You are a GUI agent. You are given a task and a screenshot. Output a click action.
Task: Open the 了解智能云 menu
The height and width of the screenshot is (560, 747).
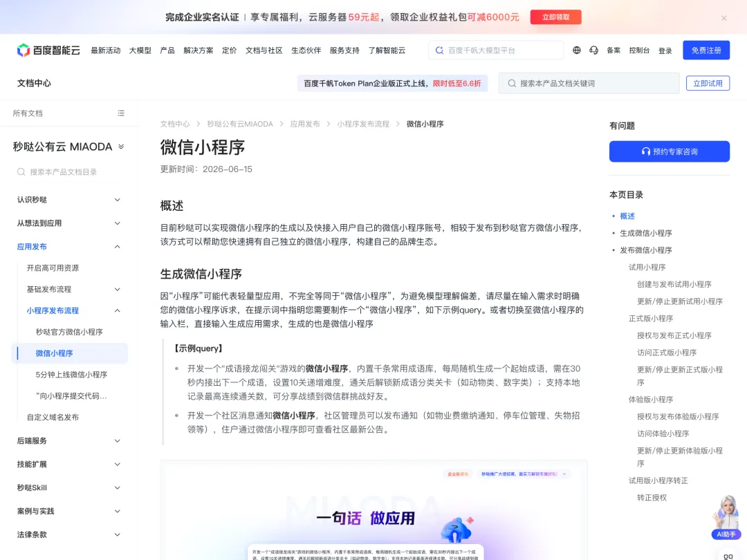(x=387, y=50)
